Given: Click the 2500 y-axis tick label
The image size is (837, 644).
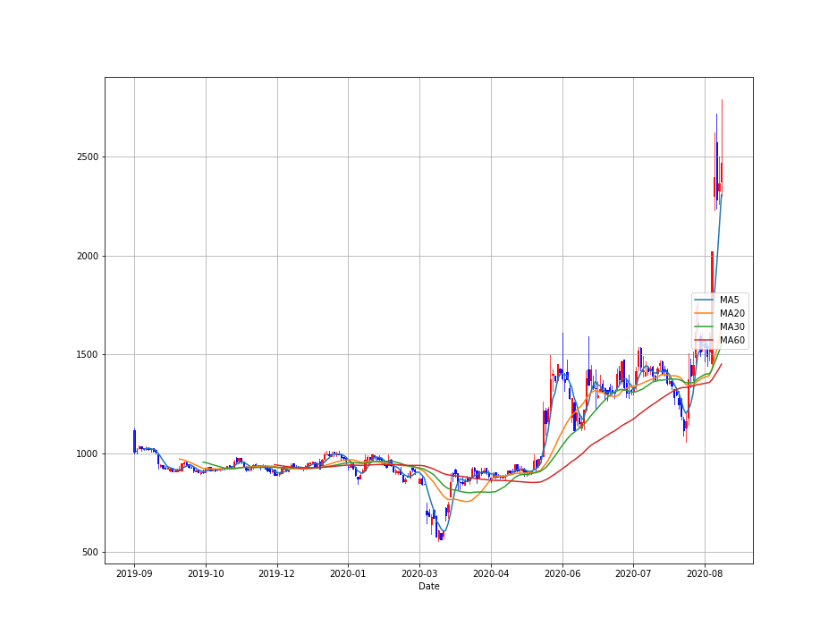Looking at the screenshot, I should point(88,157).
